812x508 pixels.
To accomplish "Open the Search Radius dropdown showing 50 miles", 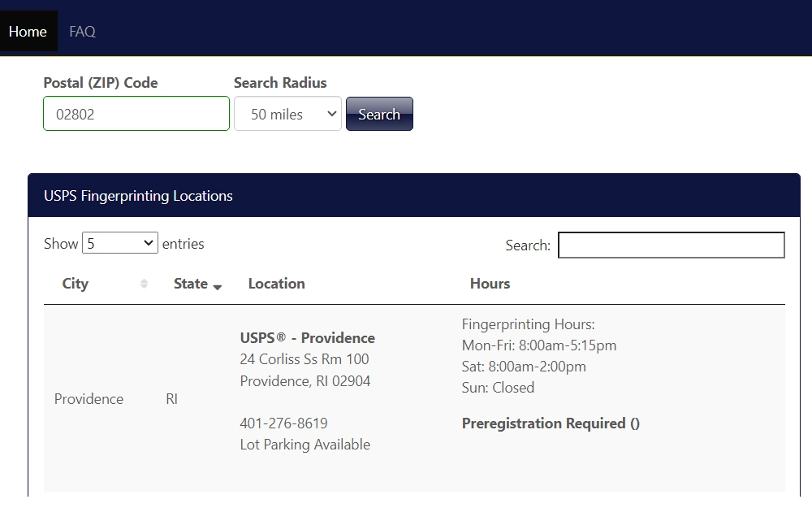I will pyautogui.click(x=288, y=114).
